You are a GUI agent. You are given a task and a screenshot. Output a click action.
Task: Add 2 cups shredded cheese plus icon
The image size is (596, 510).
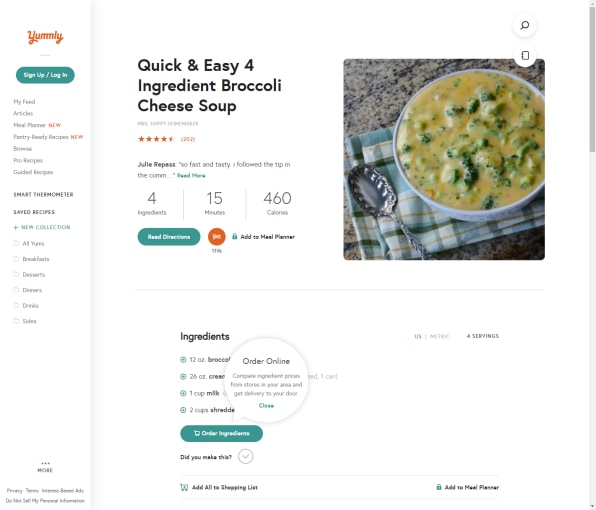pyautogui.click(x=183, y=410)
